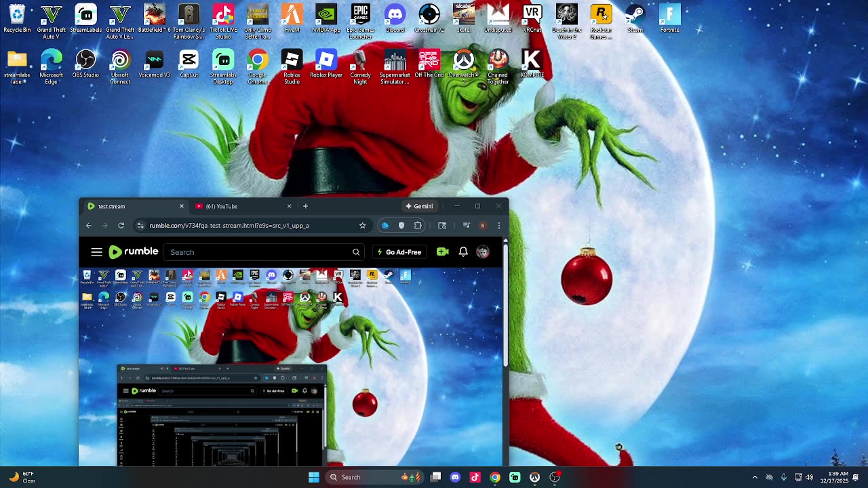Image resolution: width=868 pixels, height=488 pixels.
Task: Open a new Chrome tab
Action: (x=305, y=206)
